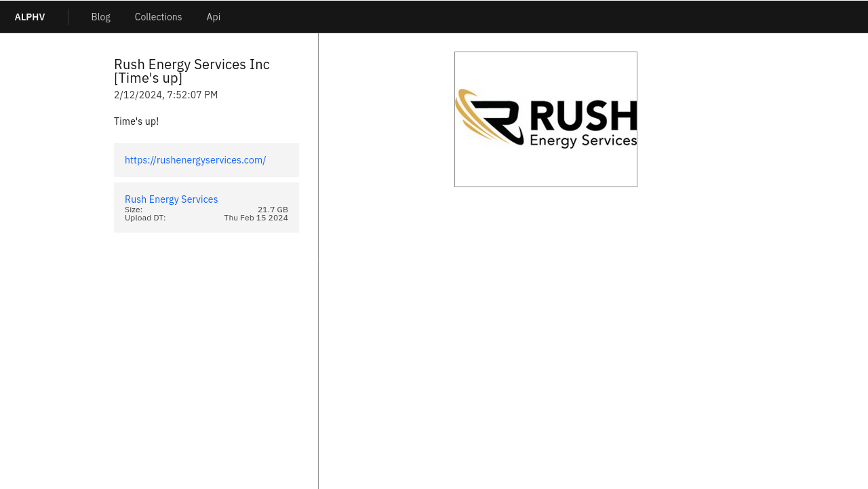Go to the Collections page
The image size is (868, 489).
coord(158,17)
